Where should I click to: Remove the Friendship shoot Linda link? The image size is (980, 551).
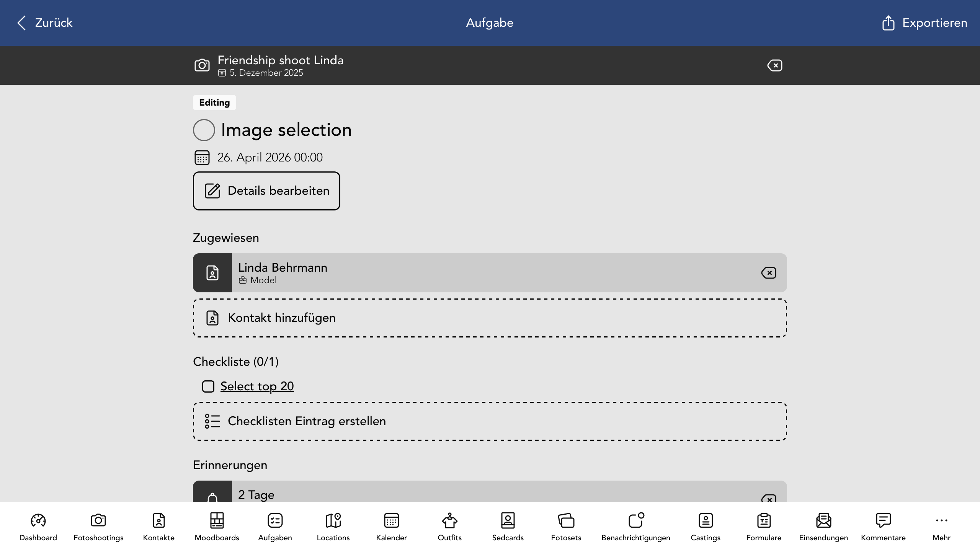tap(774, 65)
